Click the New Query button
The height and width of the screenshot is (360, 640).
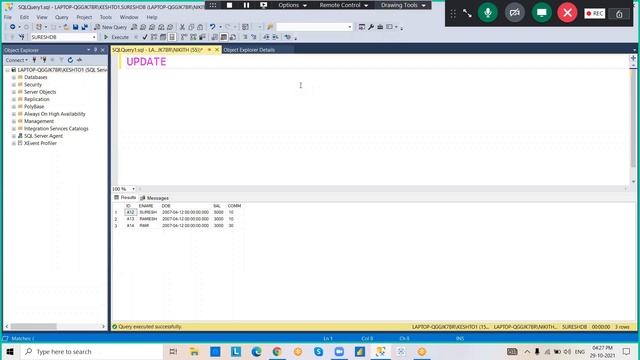pyautogui.click(x=111, y=27)
